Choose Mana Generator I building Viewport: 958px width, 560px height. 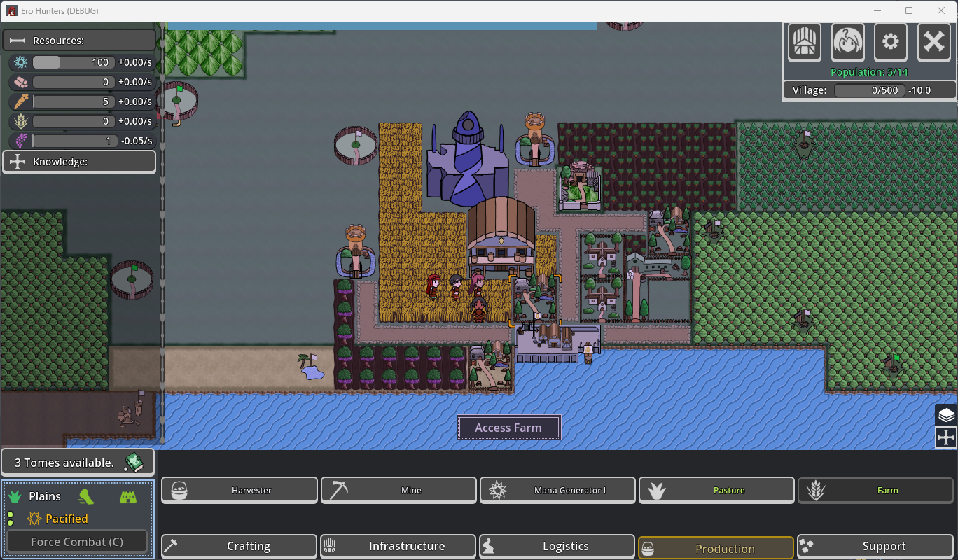(x=557, y=490)
